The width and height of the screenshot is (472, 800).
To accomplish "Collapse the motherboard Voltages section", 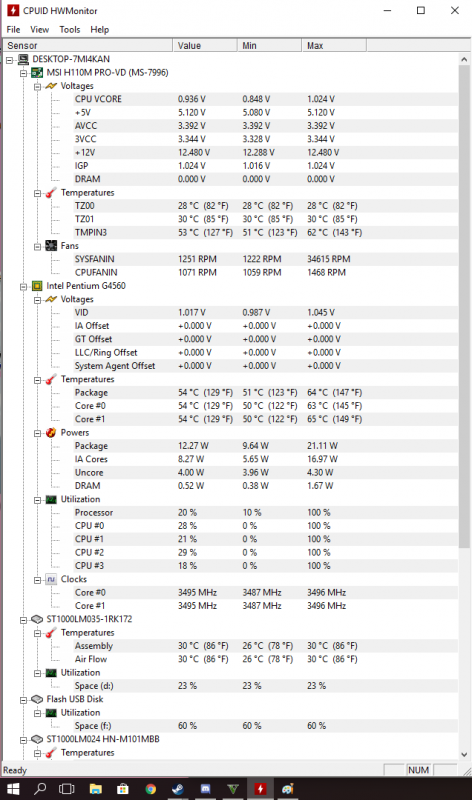I will 37,87.
